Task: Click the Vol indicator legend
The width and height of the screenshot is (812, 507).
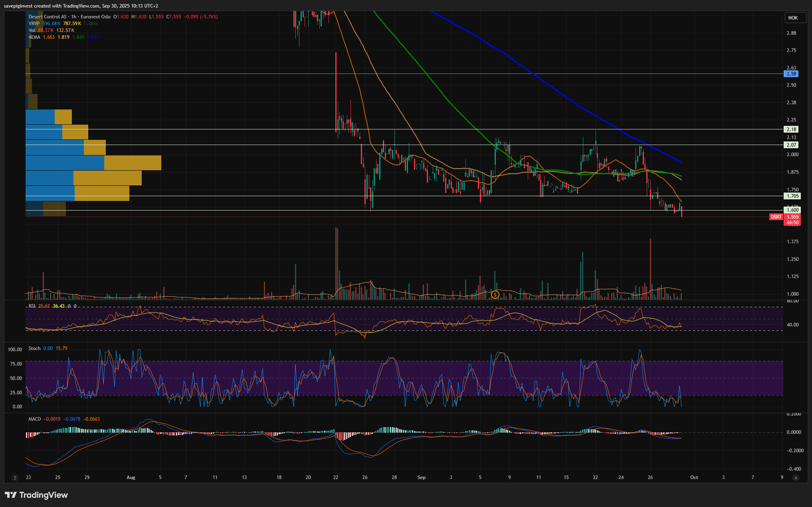Action: pyautogui.click(x=32, y=30)
